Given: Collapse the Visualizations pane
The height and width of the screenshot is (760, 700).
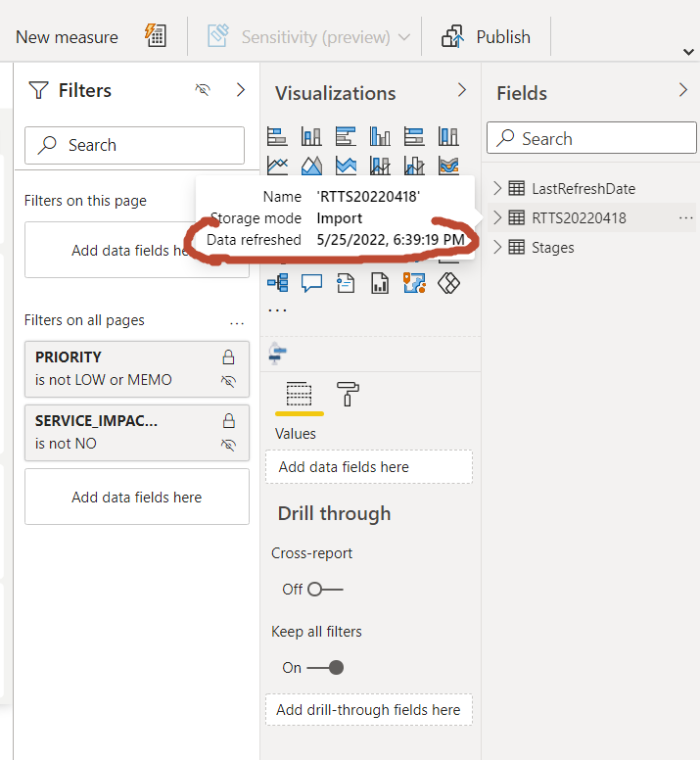Looking at the screenshot, I should 462,90.
